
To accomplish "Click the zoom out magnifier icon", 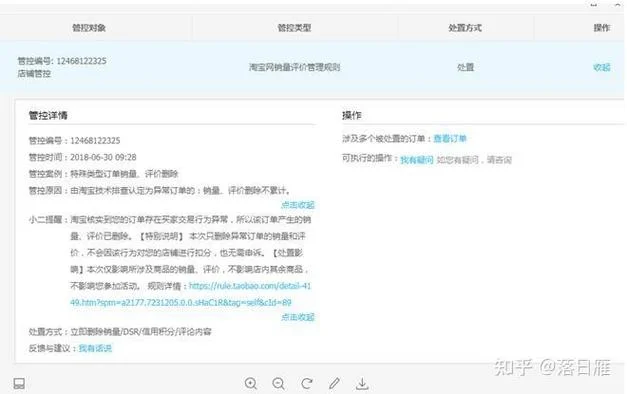I will point(278,384).
